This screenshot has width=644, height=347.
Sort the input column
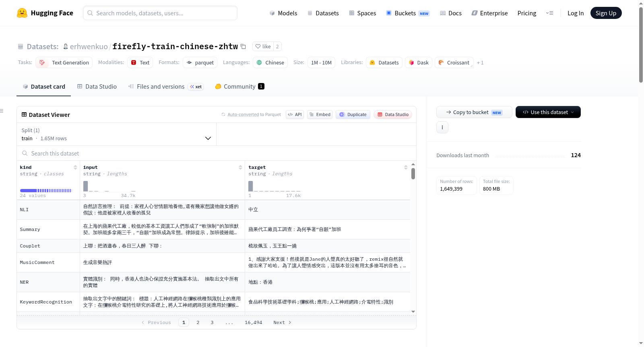pyautogui.click(x=240, y=167)
